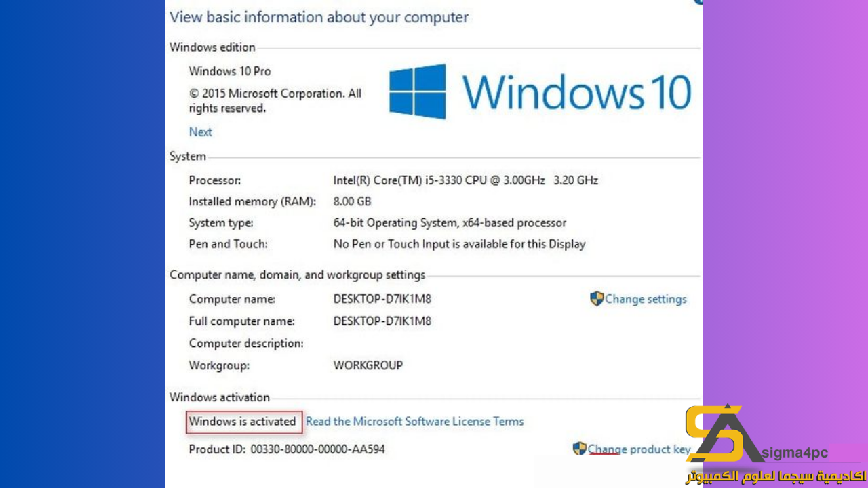Select the 'Windows 10 Pro' edition text

(230, 71)
